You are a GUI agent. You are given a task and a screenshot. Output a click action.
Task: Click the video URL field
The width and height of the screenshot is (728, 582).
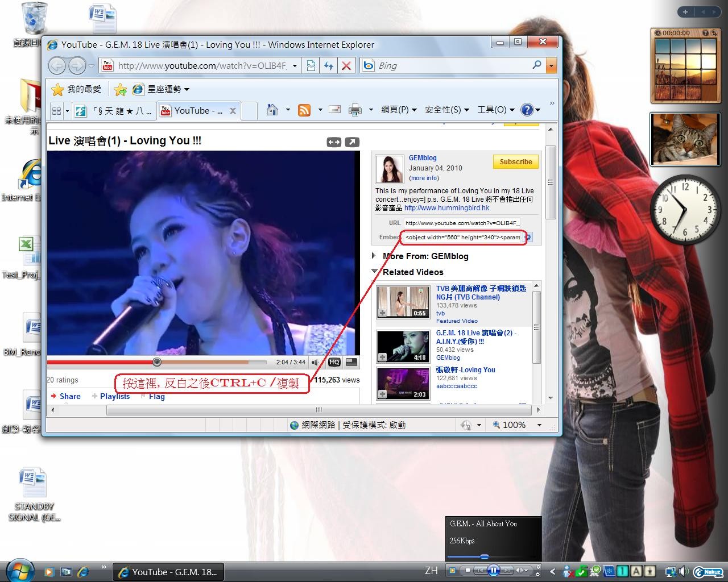point(462,223)
